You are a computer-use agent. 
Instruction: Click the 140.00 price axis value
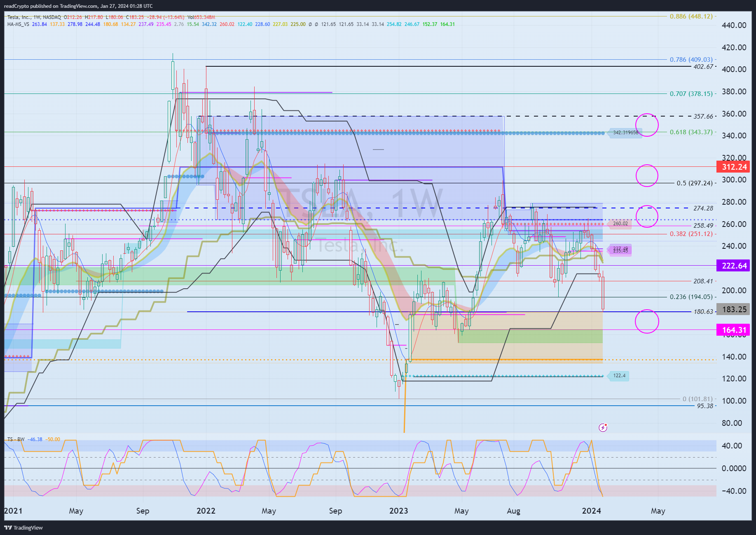(x=734, y=357)
